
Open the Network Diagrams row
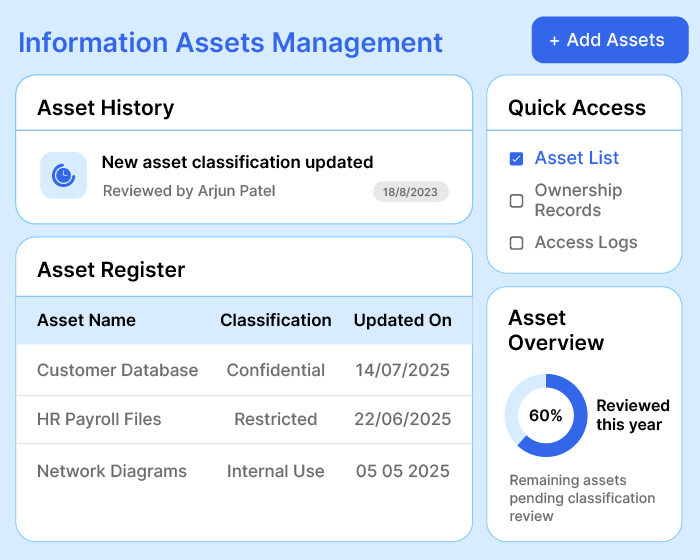(x=243, y=471)
